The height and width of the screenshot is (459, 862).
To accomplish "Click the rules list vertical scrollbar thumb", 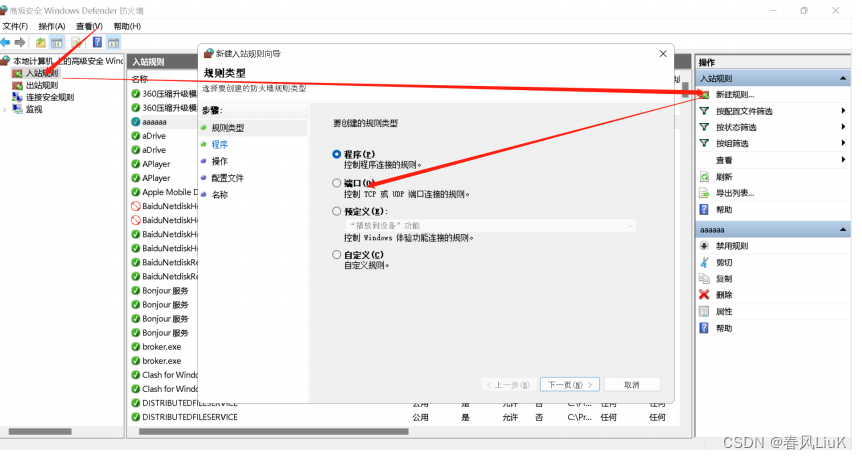I will [685, 89].
